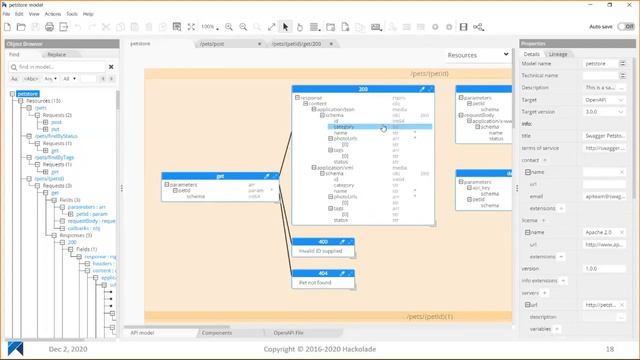Screen dimensions: 640x360
Task: Switch to the Lineage properties tab
Action: tap(558, 54)
